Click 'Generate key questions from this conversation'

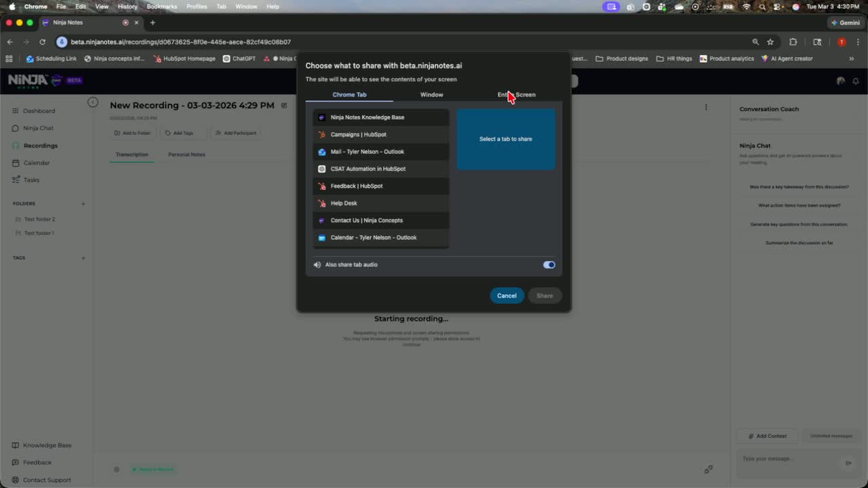coord(799,224)
